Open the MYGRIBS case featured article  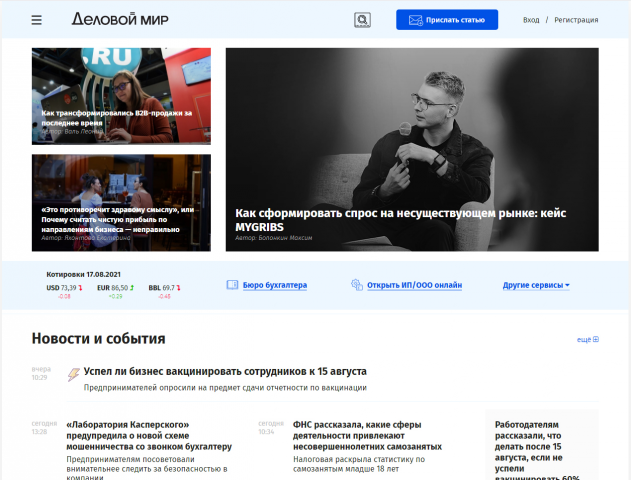click(x=412, y=150)
